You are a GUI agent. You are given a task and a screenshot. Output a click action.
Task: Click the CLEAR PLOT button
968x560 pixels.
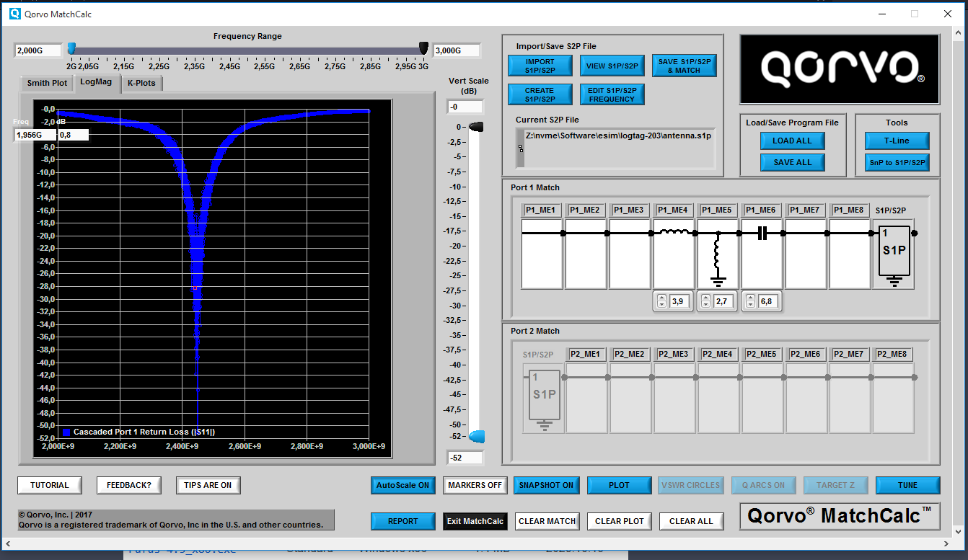click(620, 521)
